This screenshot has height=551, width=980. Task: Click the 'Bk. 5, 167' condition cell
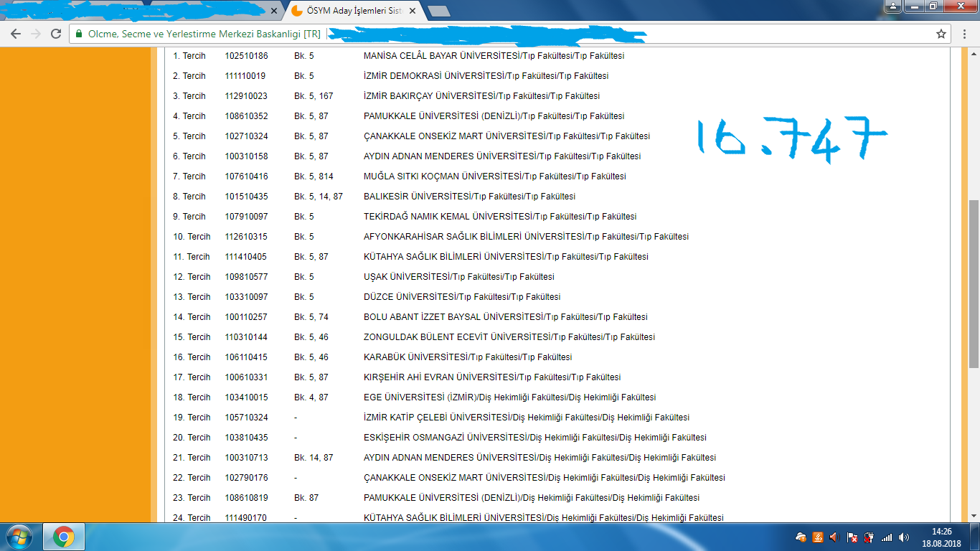click(314, 96)
